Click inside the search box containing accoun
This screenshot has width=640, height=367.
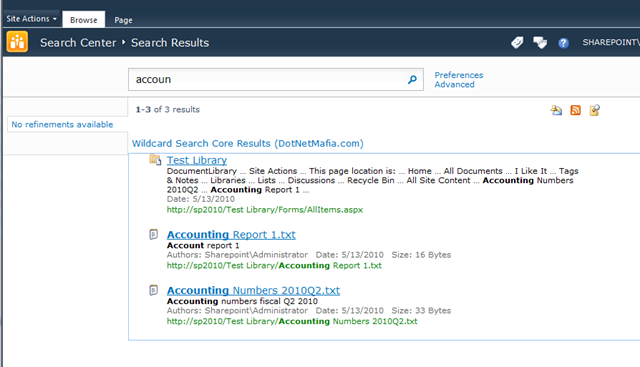[268, 79]
